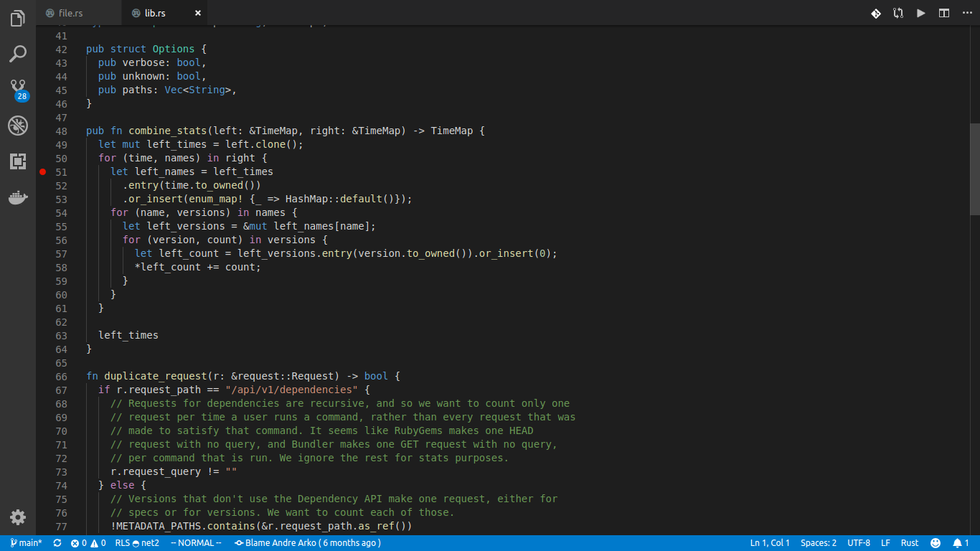Image resolution: width=980 pixels, height=551 pixels.
Task: Click the 'pub verbose: bool' field
Action: [x=152, y=63]
